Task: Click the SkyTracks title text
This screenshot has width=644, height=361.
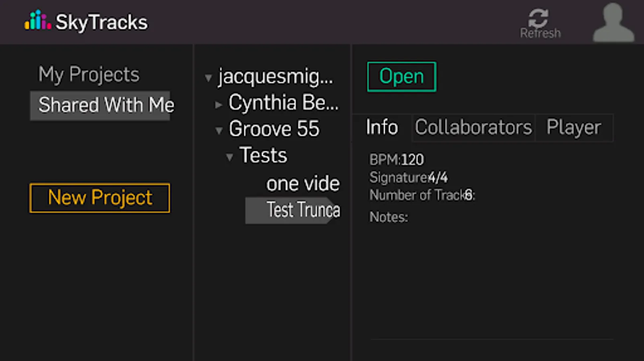Action: click(x=101, y=22)
